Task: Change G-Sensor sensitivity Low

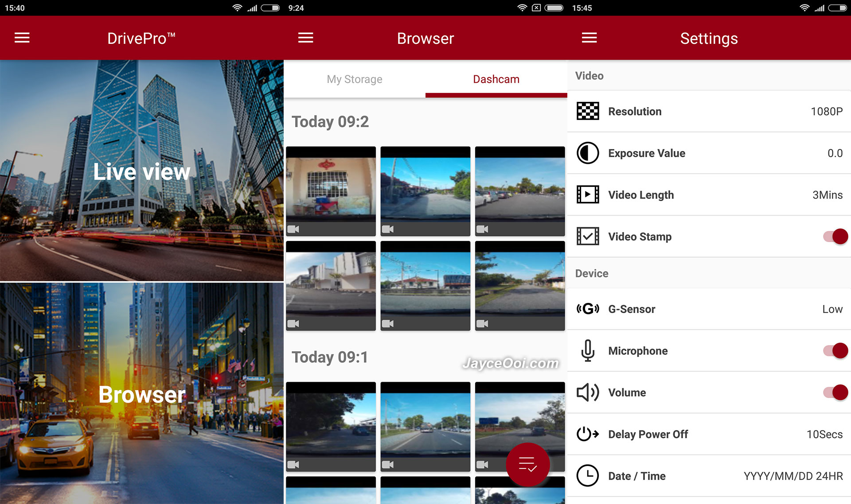Action: point(832,309)
